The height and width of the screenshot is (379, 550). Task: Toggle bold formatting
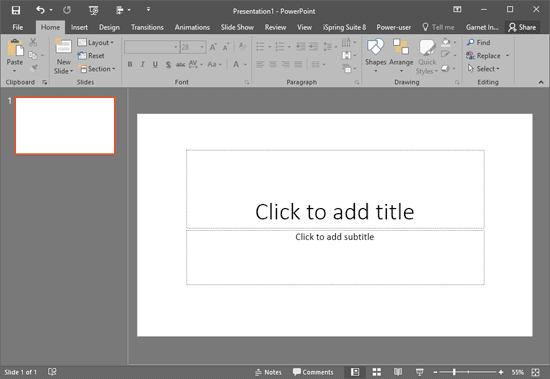pyautogui.click(x=130, y=64)
